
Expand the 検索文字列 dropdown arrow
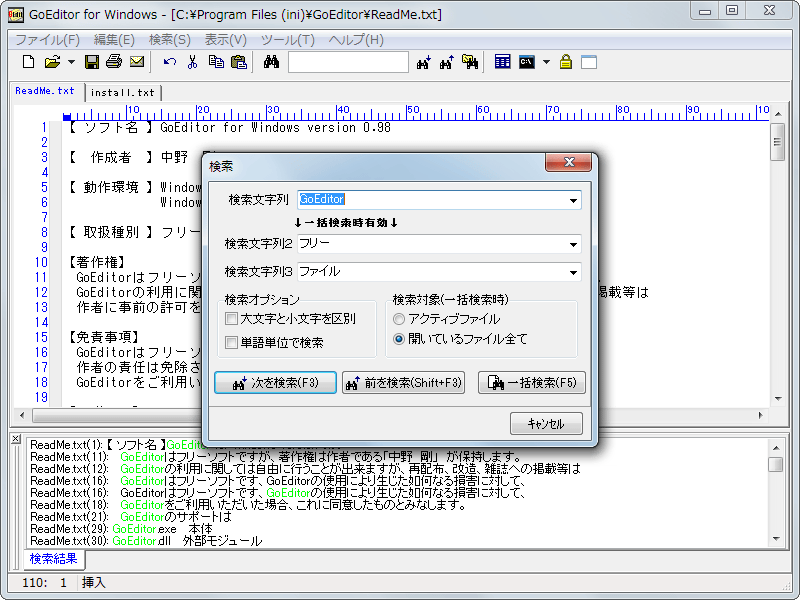pyautogui.click(x=573, y=201)
